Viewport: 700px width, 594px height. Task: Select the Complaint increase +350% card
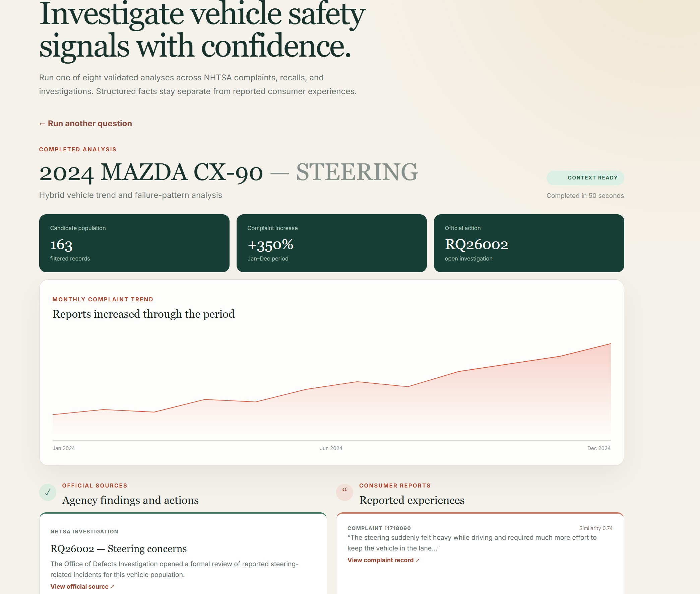pyautogui.click(x=332, y=243)
